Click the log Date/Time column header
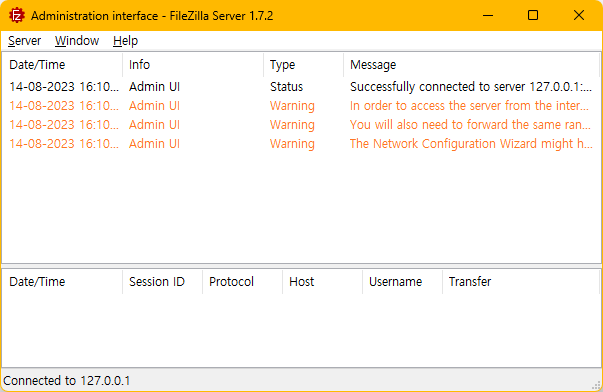Image resolution: width=603 pixels, height=392 pixels. click(x=63, y=65)
